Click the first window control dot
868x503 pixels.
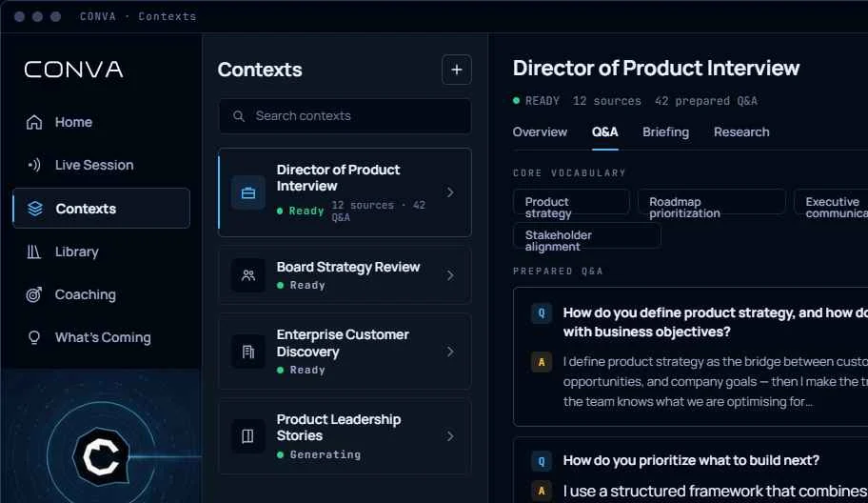coord(19,16)
